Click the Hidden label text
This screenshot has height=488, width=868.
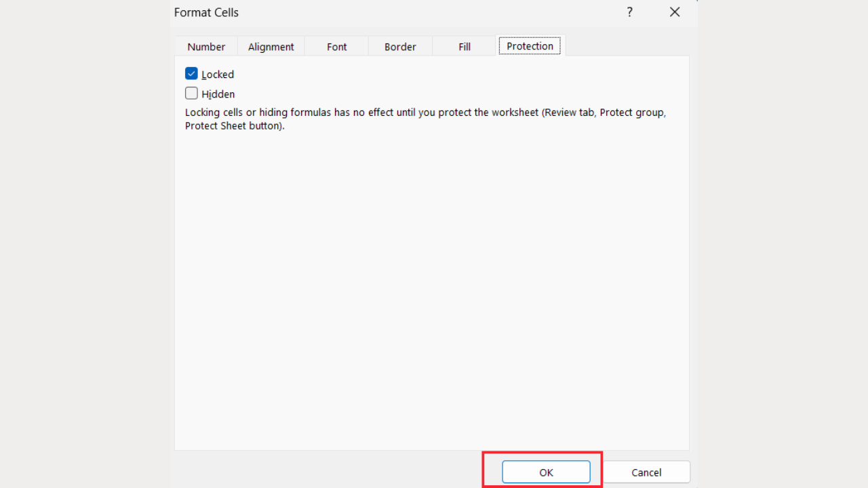click(218, 94)
